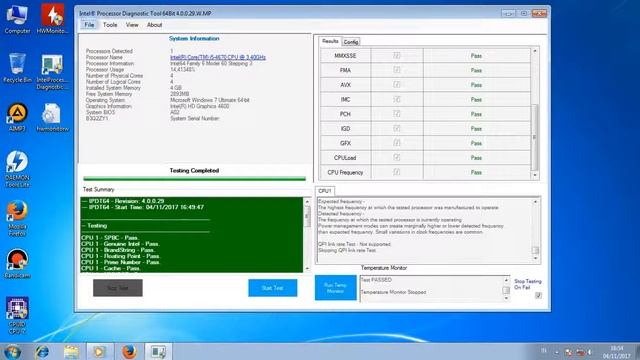Click the Run Temp Monitor button
The height and width of the screenshot is (360, 640).
click(x=336, y=288)
